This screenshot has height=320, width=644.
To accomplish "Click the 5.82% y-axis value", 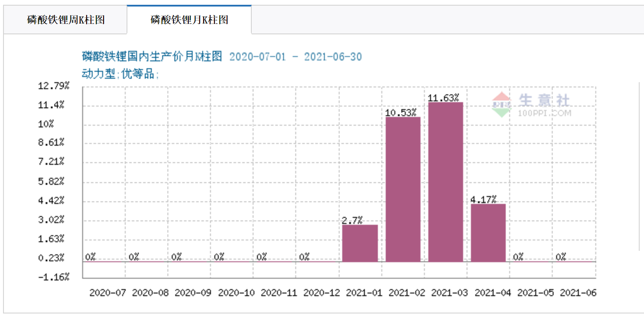I will tap(51, 181).
